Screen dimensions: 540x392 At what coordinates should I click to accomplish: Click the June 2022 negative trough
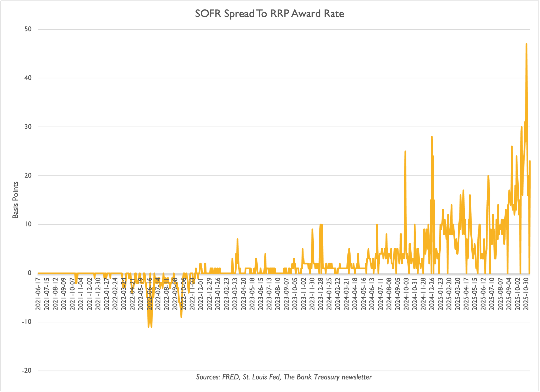(x=149, y=327)
